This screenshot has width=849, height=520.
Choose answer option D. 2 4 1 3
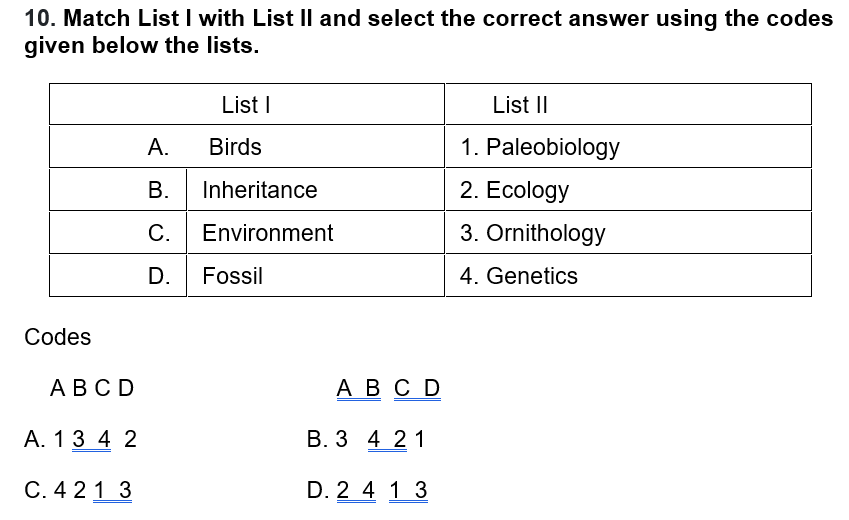pyautogui.click(x=368, y=490)
